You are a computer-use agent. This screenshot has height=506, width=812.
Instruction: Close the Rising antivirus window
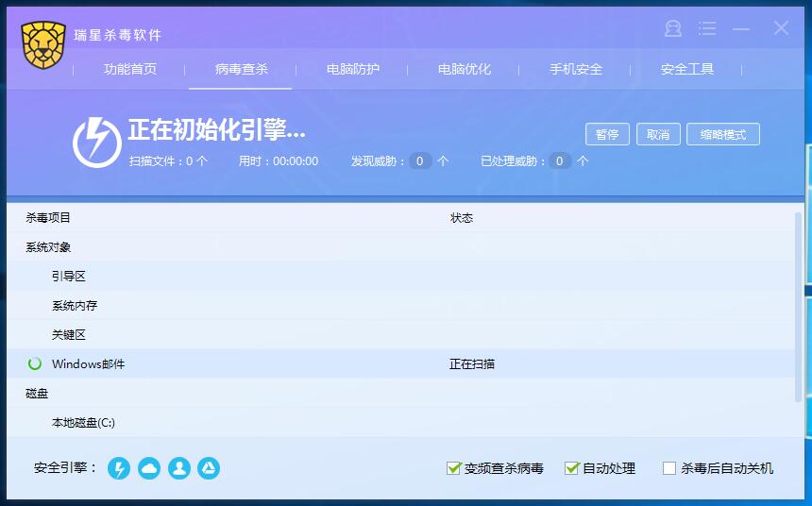(x=781, y=28)
